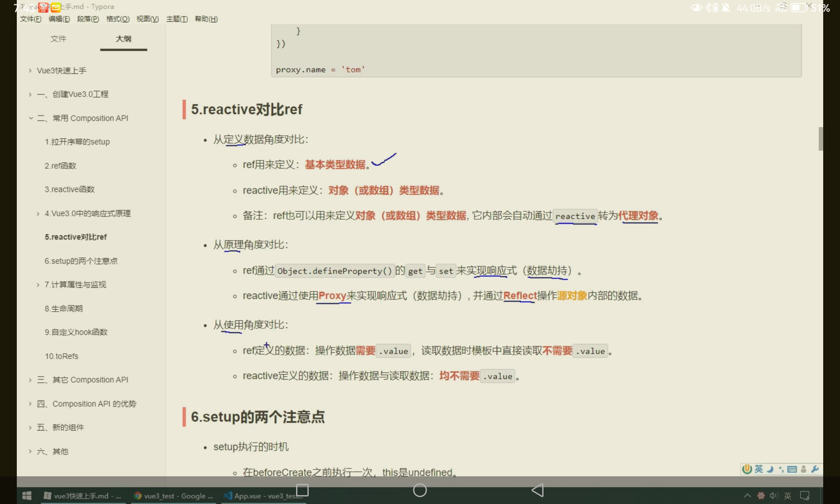The height and width of the screenshot is (504, 840).
Task: Toggle IME punctuation mode button
Action: 781,469
